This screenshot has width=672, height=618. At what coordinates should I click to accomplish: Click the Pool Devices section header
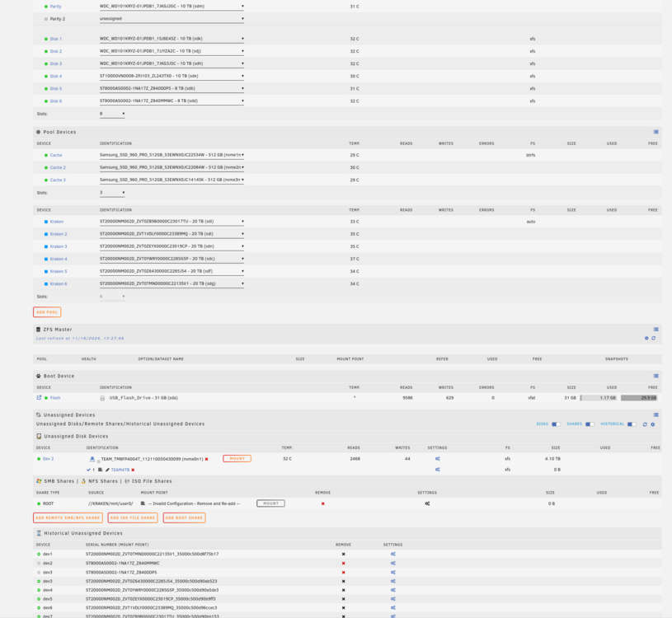pyautogui.click(x=59, y=132)
